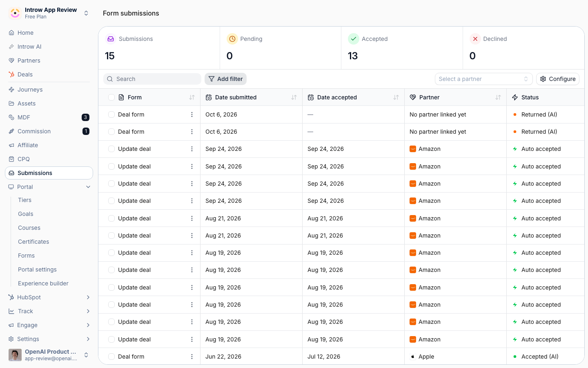Click the MDF badge showing 3
This screenshot has width=588, height=368.
(85, 117)
